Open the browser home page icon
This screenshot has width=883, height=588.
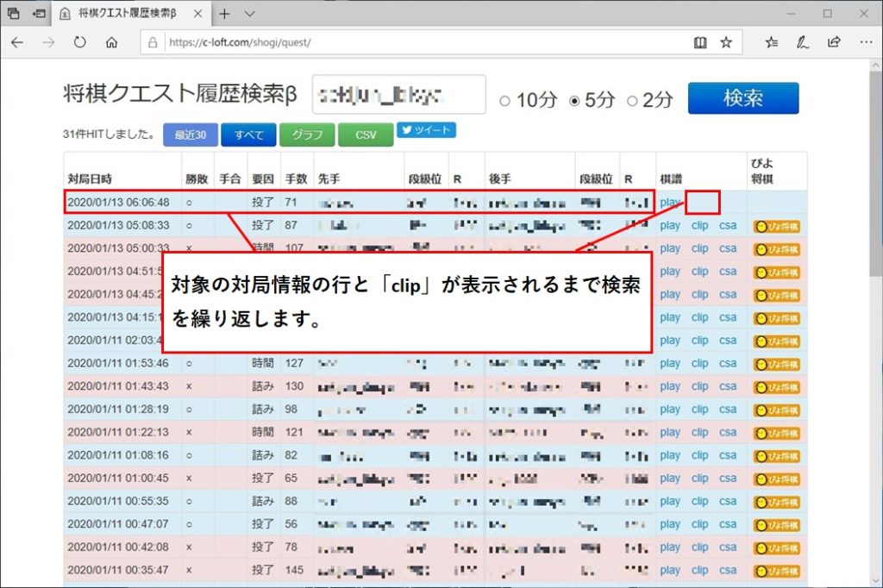point(111,42)
